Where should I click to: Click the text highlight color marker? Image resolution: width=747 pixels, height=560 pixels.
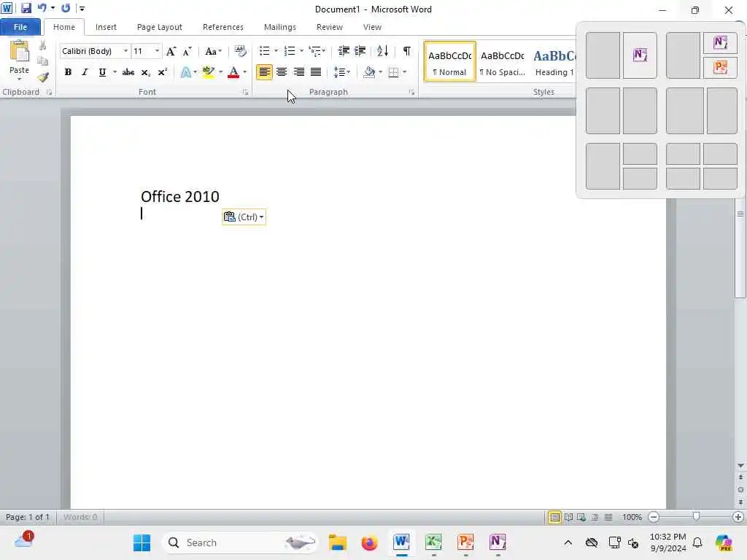208,72
